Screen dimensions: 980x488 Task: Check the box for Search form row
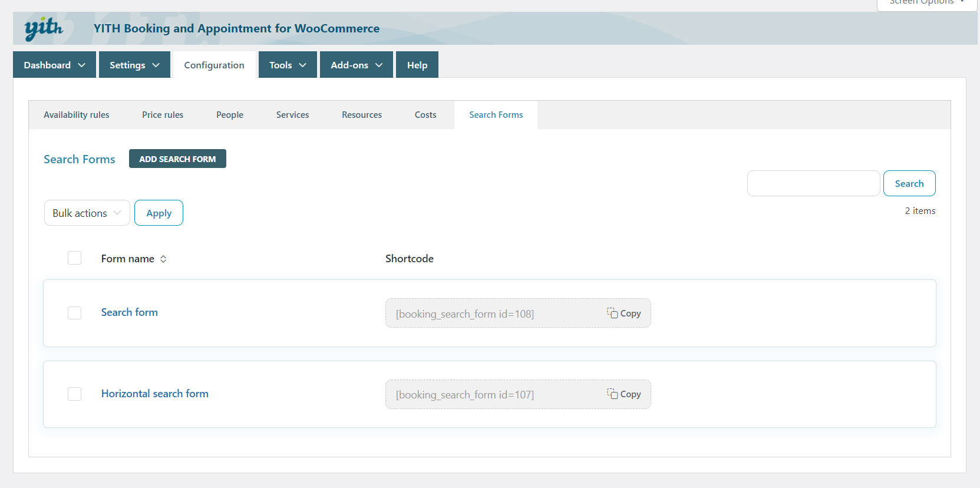pos(74,312)
